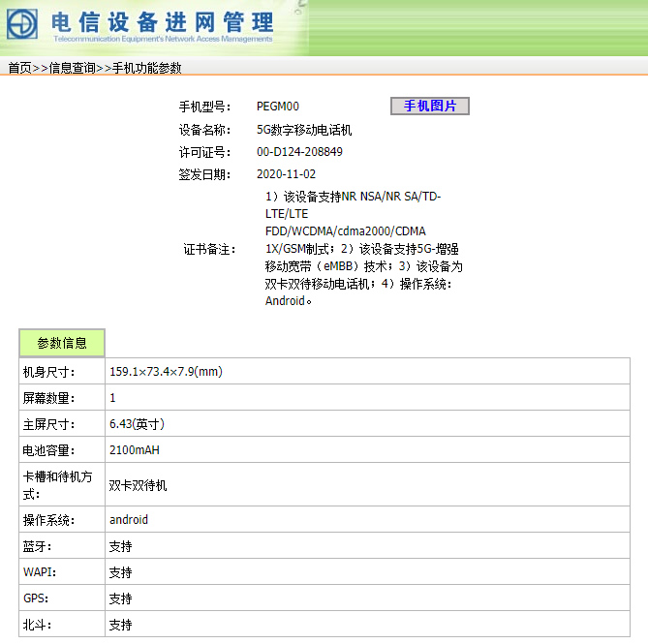Click the 卡槽和待机方式 row label
Viewport: 648px width, 644px height.
(57, 485)
